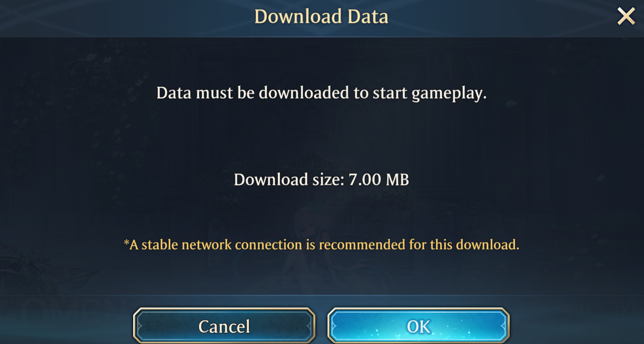
Task: Cancel the data download
Action: click(x=224, y=326)
